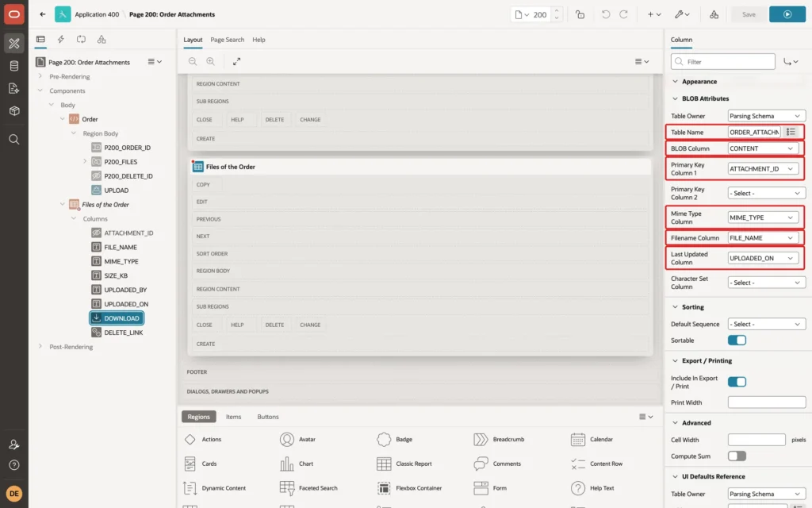812x508 pixels.
Task: Click the Undo icon
Action: pyautogui.click(x=605, y=14)
